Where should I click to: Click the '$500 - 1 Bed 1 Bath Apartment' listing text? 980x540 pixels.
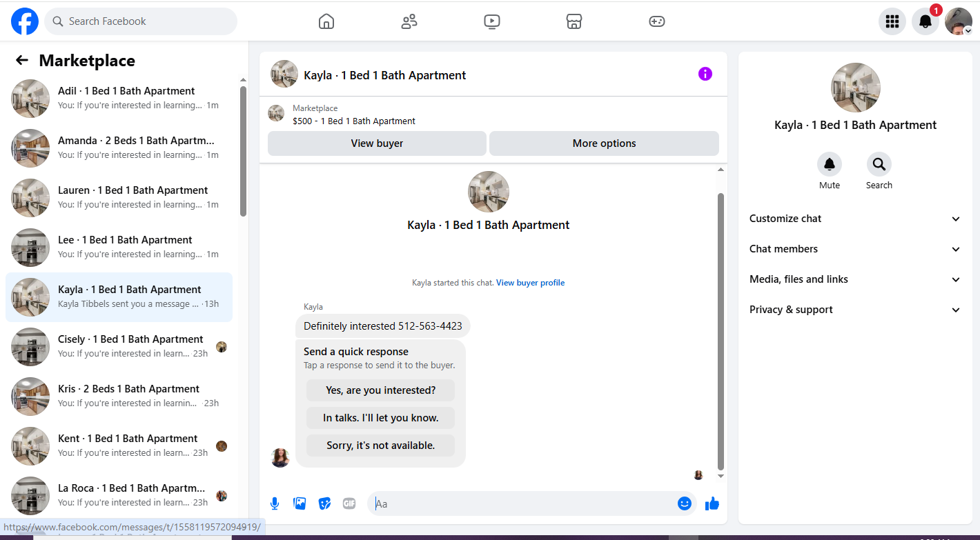[x=354, y=121]
